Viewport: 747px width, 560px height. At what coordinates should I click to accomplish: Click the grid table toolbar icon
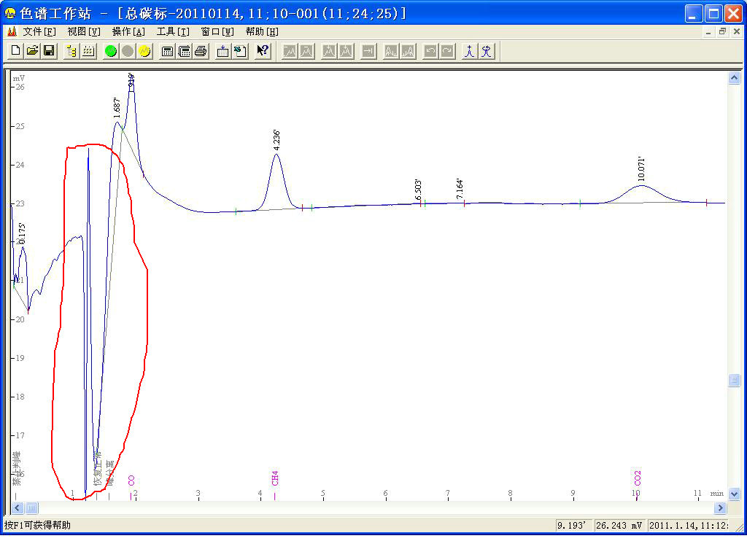click(x=88, y=51)
